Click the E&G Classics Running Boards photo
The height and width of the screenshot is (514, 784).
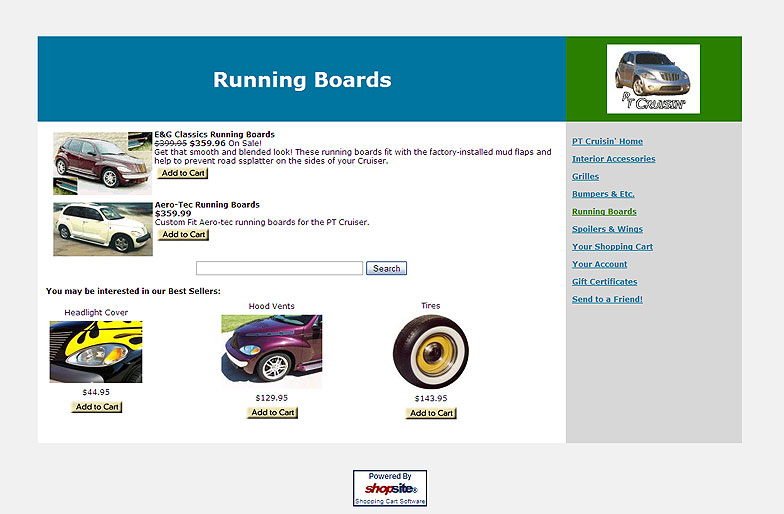click(103, 162)
